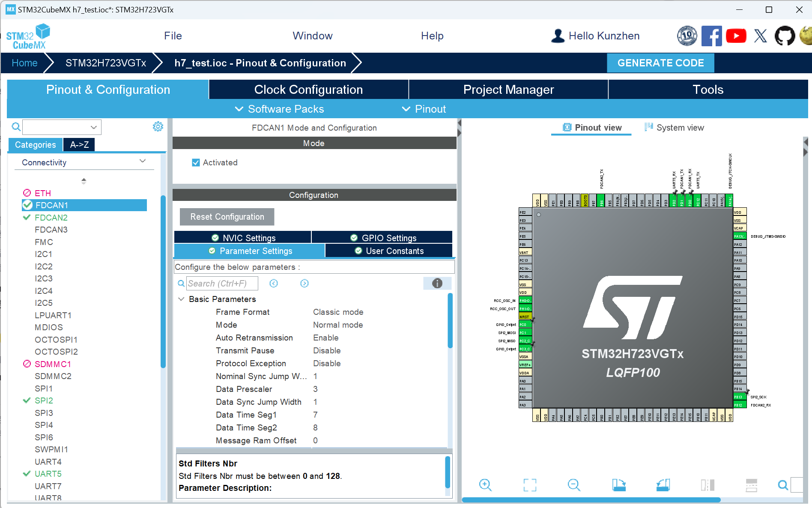Switch to the Clock Configuration tab
Image resolution: width=812 pixels, height=508 pixels.
[x=308, y=90]
